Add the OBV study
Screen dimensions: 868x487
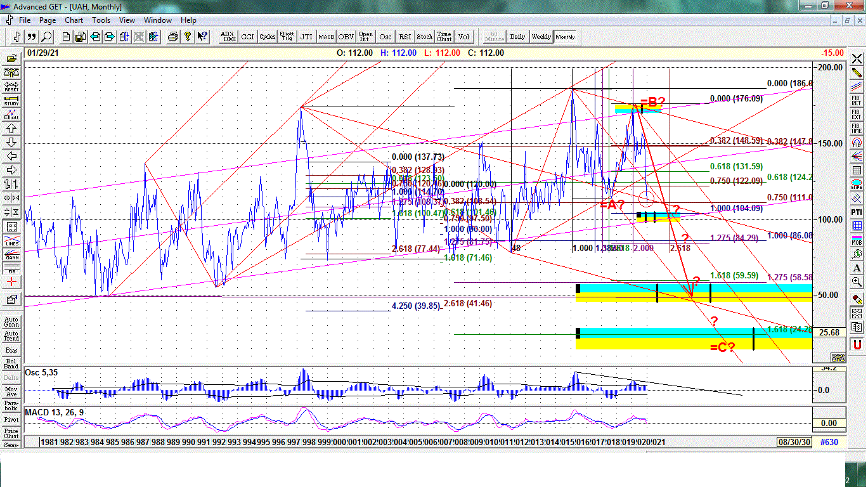pyautogui.click(x=346, y=36)
